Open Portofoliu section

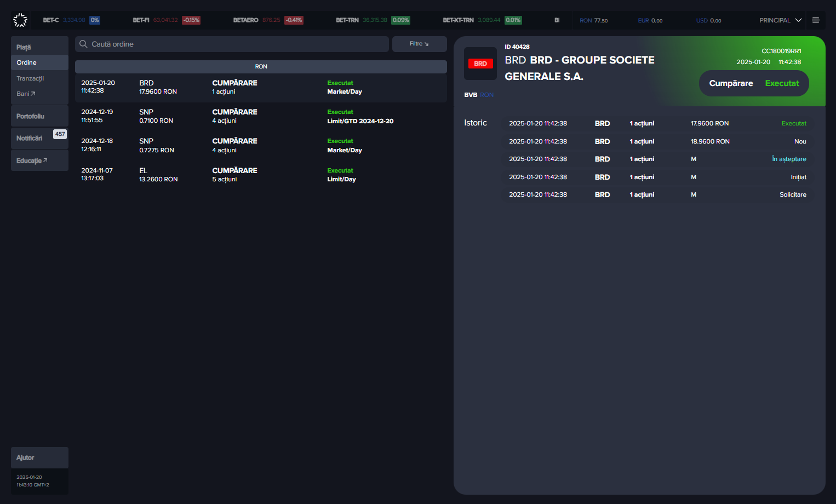click(39, 116)
